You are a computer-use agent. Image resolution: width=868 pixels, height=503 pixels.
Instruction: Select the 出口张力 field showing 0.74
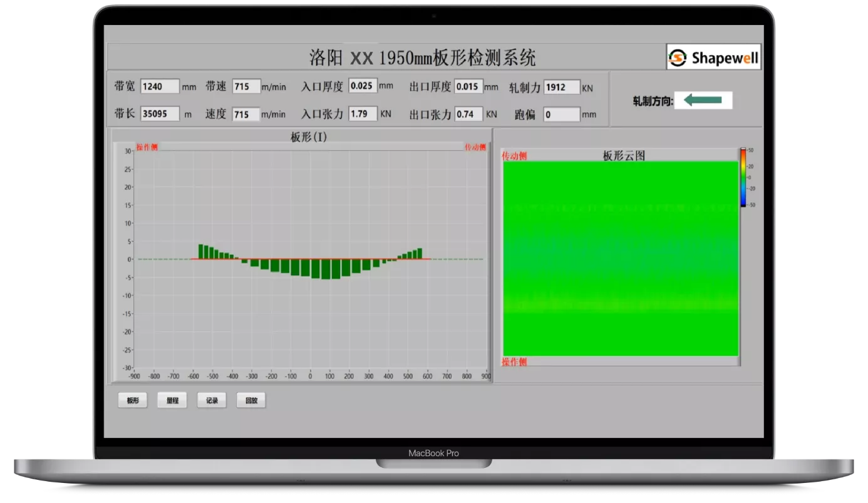pos(468,114)
